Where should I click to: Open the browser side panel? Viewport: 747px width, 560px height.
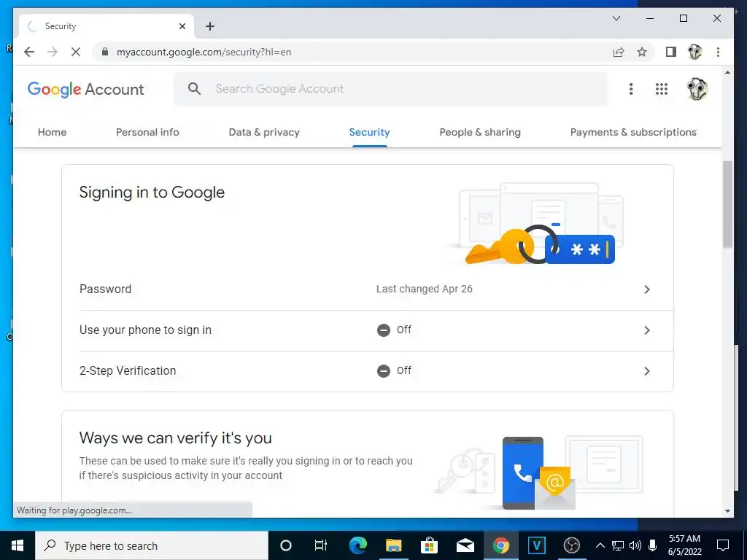[671, 52]
